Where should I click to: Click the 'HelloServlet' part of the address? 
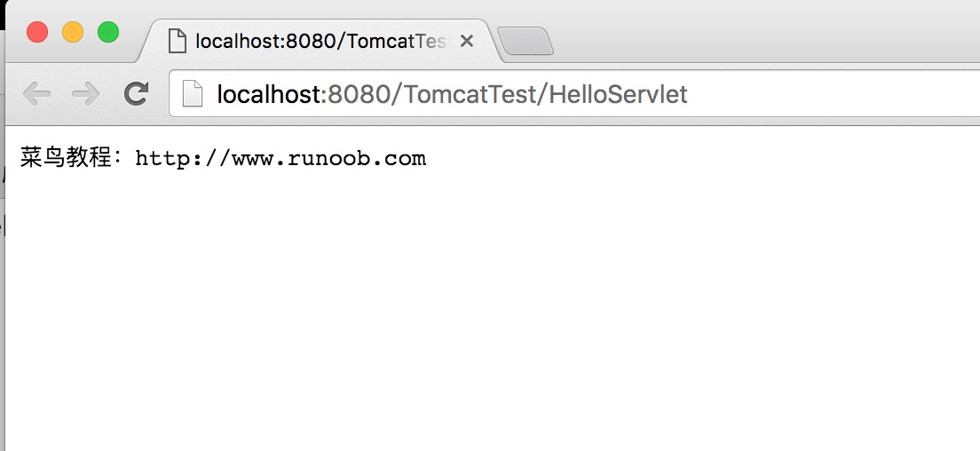618,94
